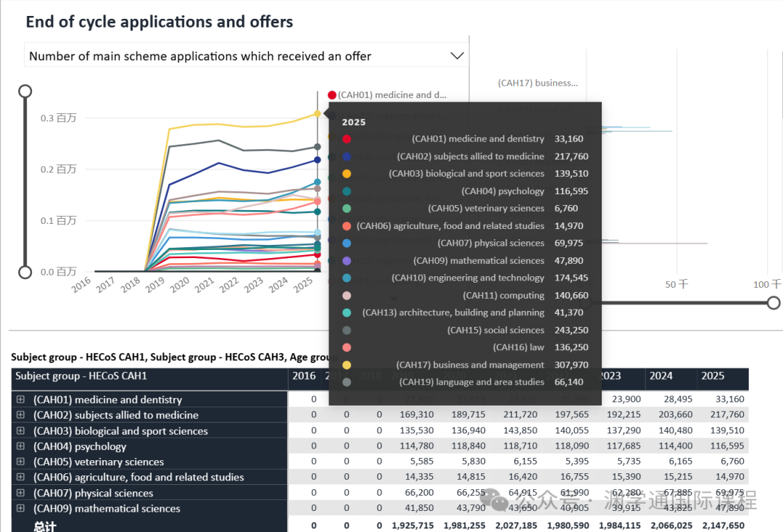Sort table by the 2025 column header
The width and height of the screenshot is (783, 532).
click(x=713, y=376)
